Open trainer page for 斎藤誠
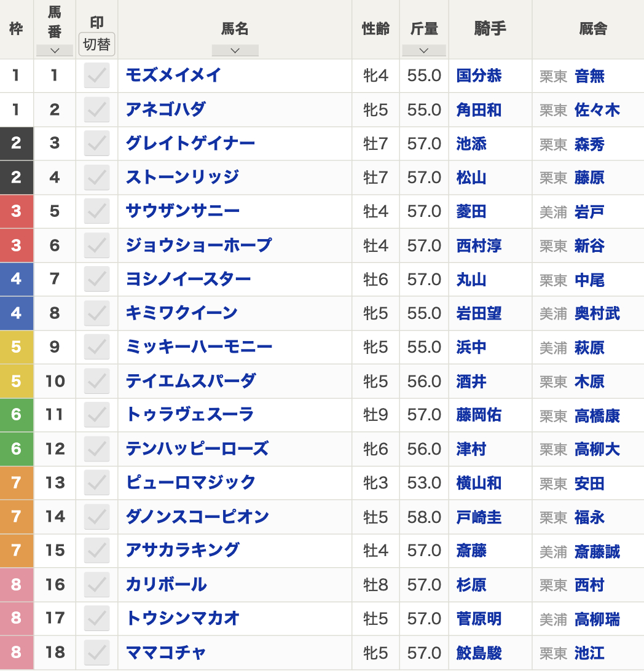 (597, 551)
